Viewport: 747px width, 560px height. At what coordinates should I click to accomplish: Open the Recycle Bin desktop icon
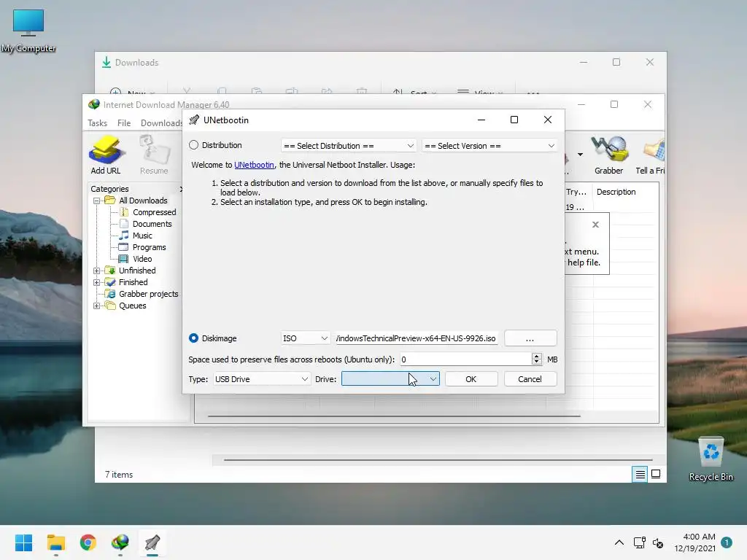(711, 459)
